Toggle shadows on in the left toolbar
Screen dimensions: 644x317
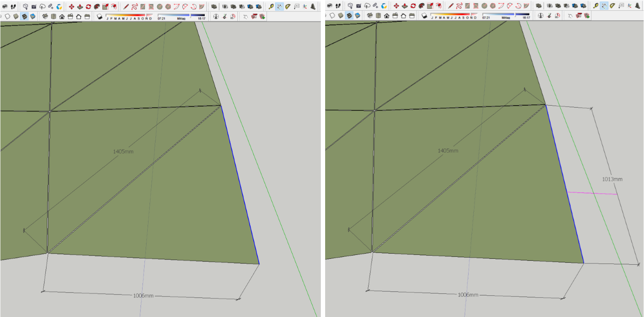tap(100, 17)
